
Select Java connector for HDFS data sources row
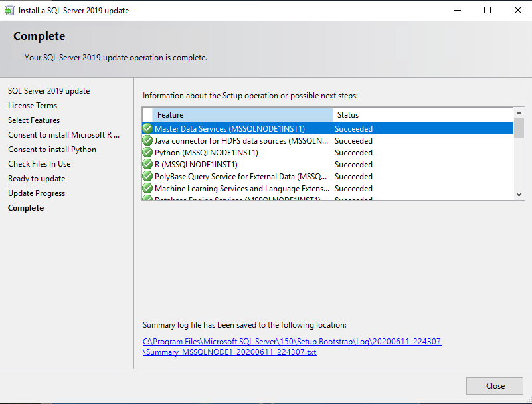[327, 141]
